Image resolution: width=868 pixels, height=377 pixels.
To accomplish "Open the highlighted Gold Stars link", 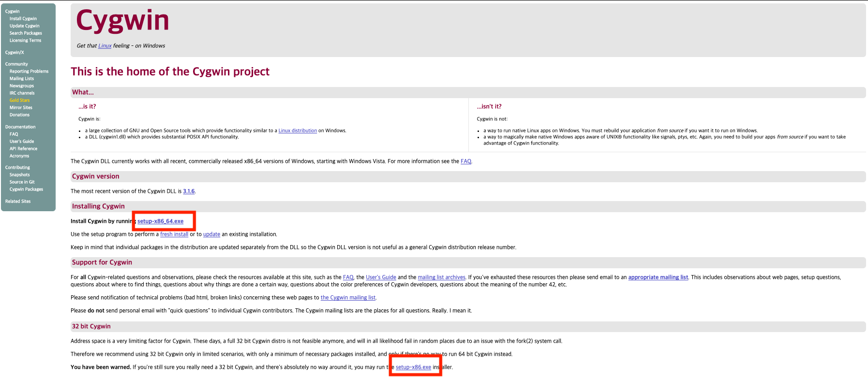I will 19,100.
